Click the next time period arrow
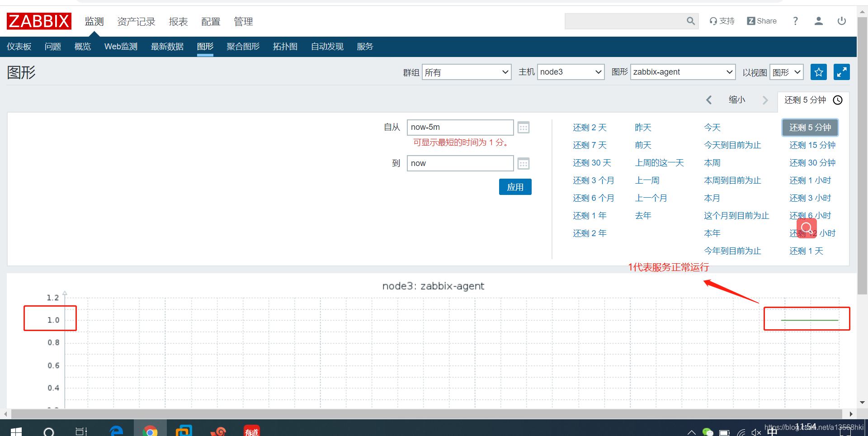The height and width of the screenshot is (436, 868). tap(765, 100)
